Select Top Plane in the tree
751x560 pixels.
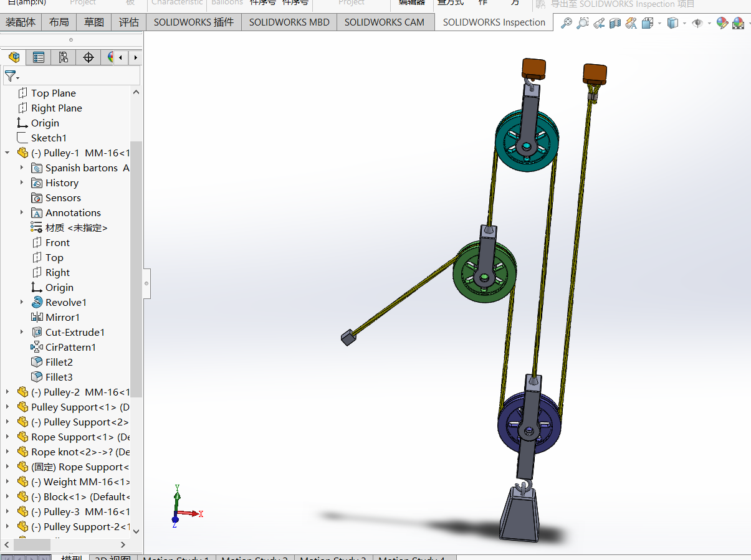pos(54,93)
